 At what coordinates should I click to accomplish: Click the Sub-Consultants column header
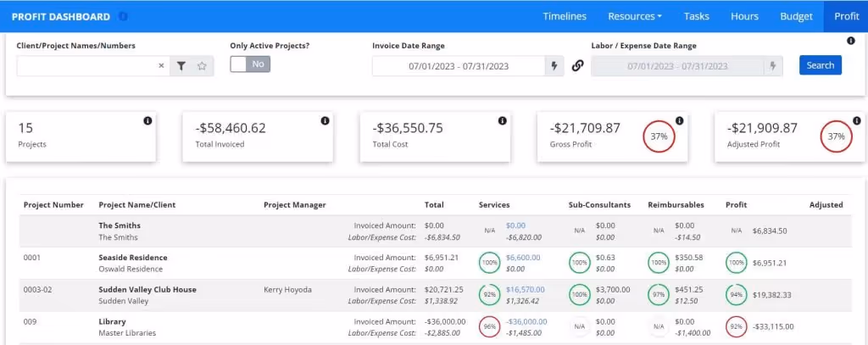[599, 205]
